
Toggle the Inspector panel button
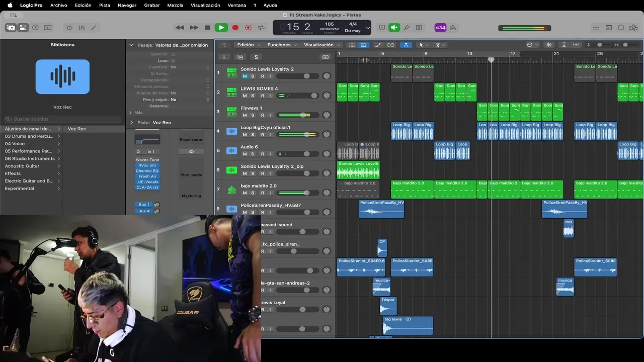23,28
